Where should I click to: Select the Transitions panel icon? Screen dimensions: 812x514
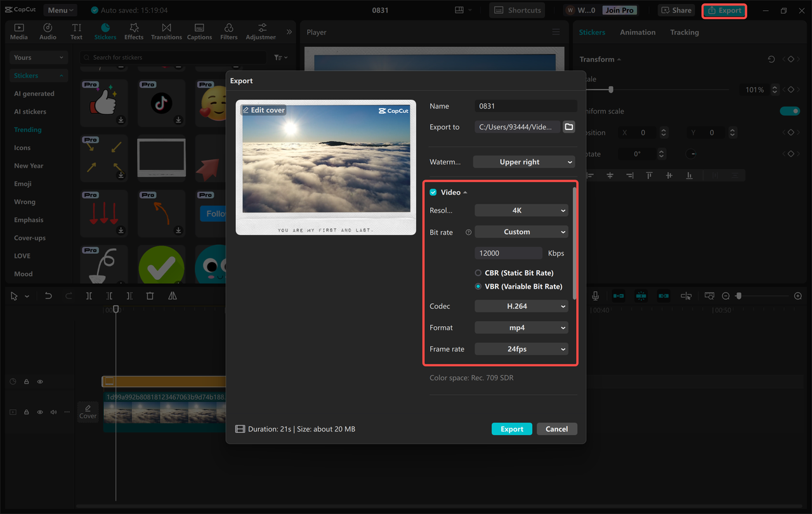166,30
